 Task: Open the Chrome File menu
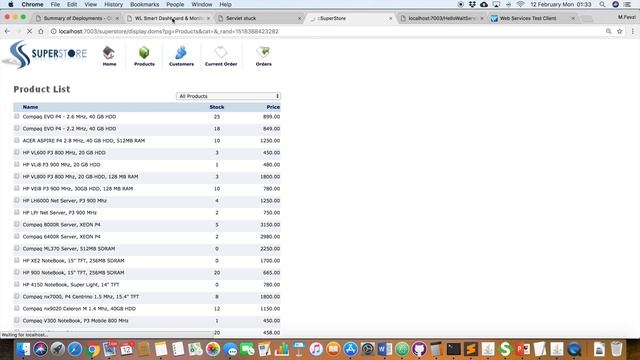pyautogui.click(x=55, y=4)
